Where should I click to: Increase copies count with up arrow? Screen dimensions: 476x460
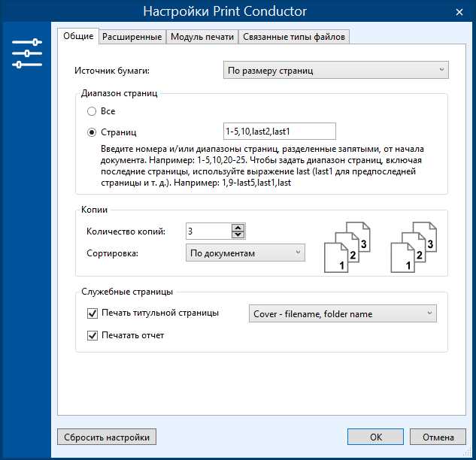point(238,228)
